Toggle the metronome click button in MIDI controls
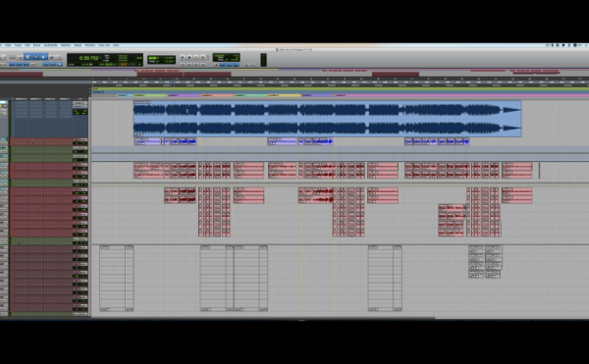Screen dimensions: 589x364 coord(223,65)
